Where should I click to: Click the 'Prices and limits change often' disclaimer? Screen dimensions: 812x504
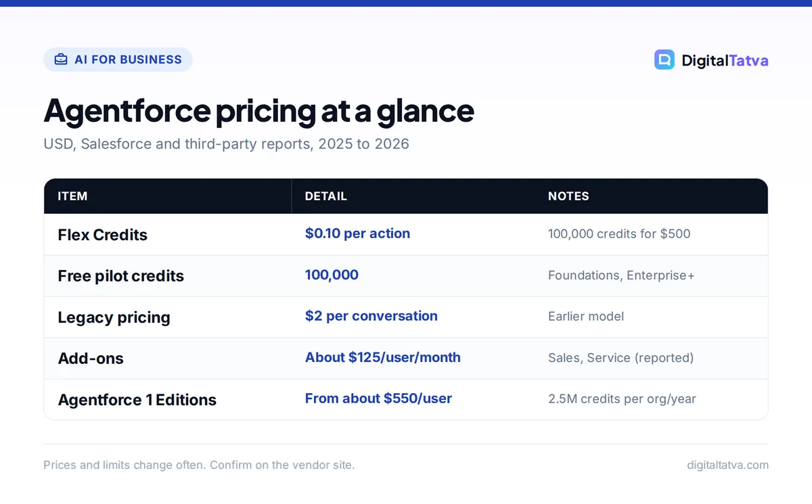coord(199,465)
